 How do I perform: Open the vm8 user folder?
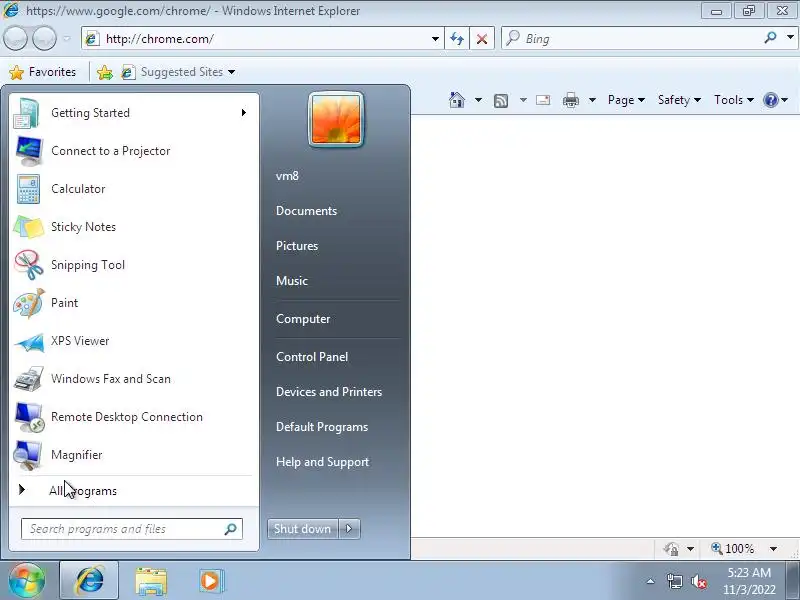tap(287, 176)
